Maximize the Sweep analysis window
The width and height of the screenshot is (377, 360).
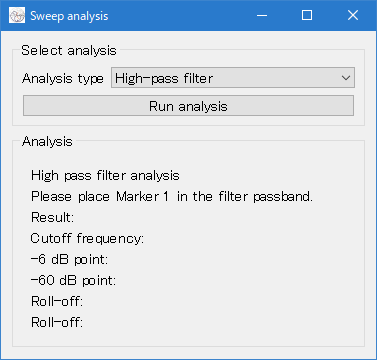[x=307, y=15]
